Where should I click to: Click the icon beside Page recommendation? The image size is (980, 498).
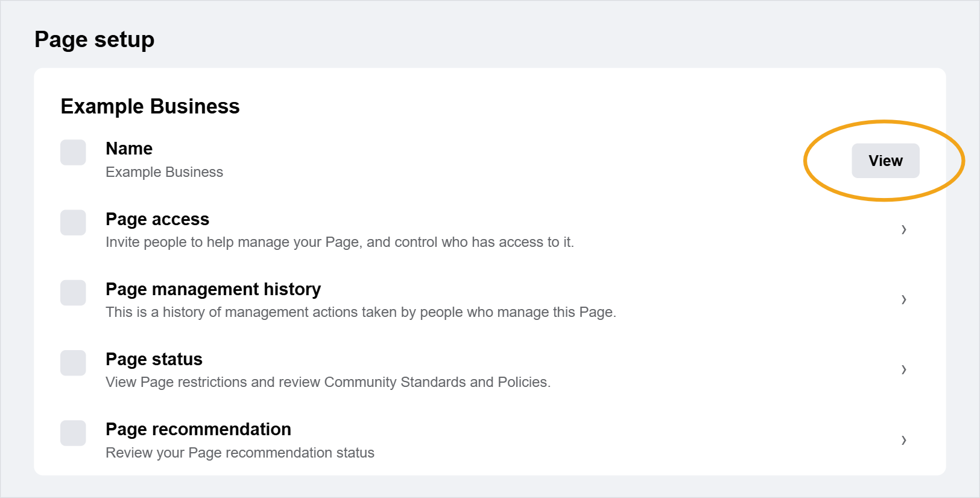tap(73, 433)
